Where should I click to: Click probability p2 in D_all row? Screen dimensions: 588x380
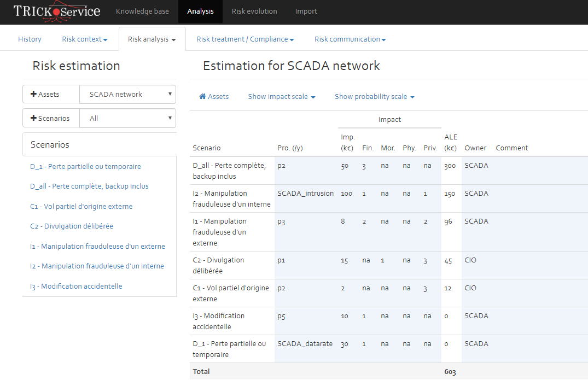point(281,166)
